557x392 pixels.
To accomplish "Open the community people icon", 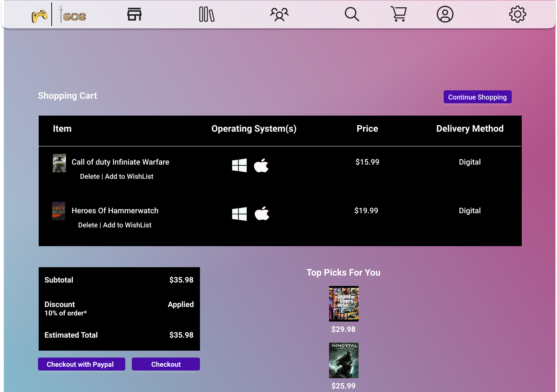I will 279,15.
